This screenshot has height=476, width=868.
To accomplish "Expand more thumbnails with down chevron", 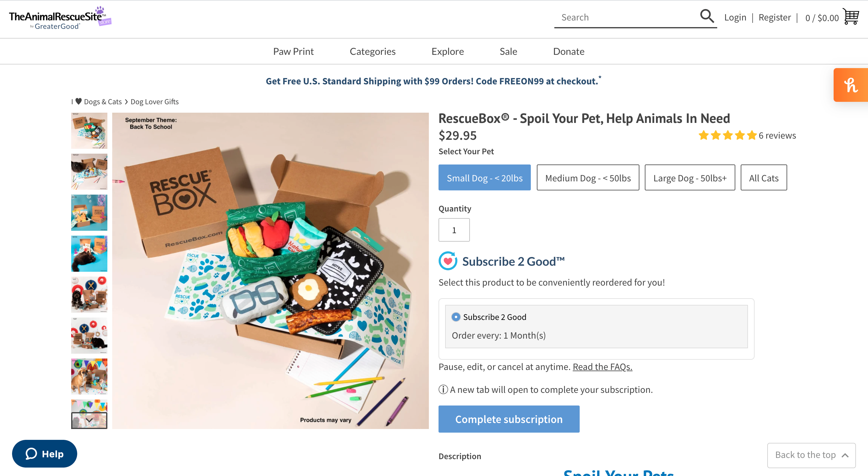I will [x=89, y=420].
